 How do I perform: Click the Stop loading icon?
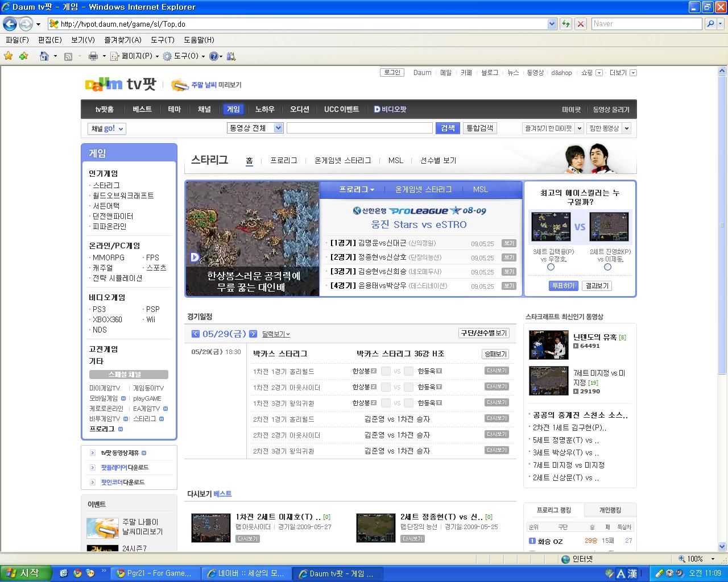point(581,24)
